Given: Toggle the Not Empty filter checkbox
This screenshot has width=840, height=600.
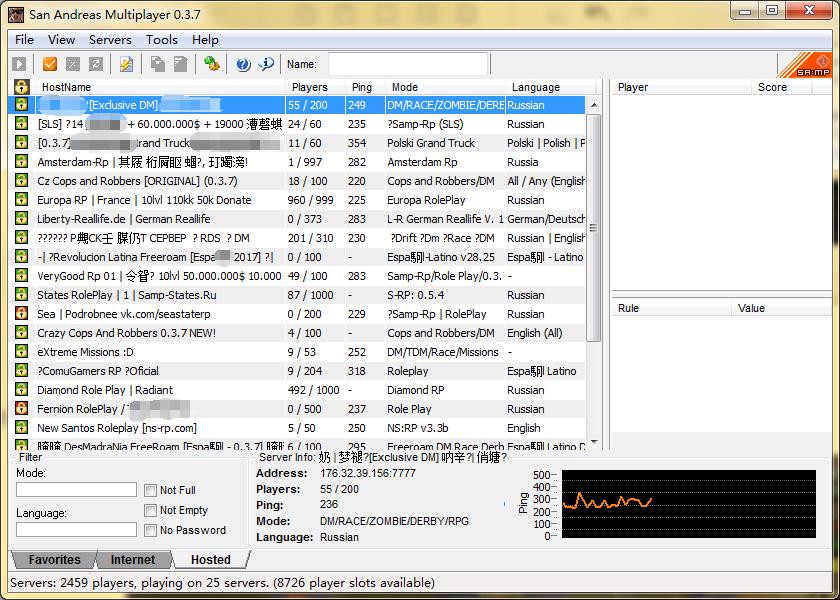Looking at the screenshot, I should 150,510.
